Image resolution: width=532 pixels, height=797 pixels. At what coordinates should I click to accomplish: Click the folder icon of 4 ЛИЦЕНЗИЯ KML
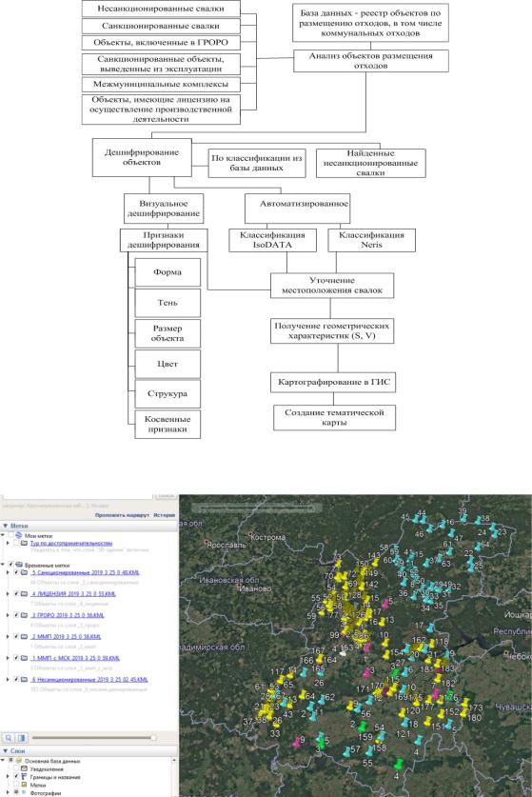pyautogui.click(x=24, y=593)
